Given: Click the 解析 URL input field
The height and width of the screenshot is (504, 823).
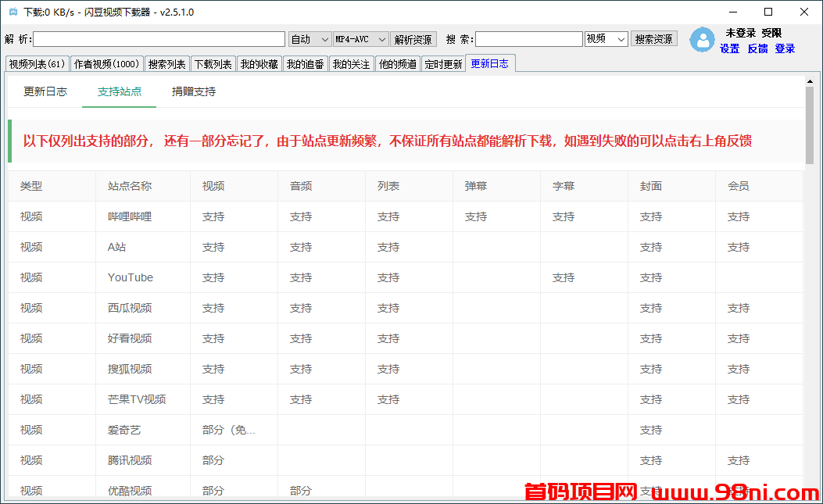Looking at the screenshot, I should point(159,39).
